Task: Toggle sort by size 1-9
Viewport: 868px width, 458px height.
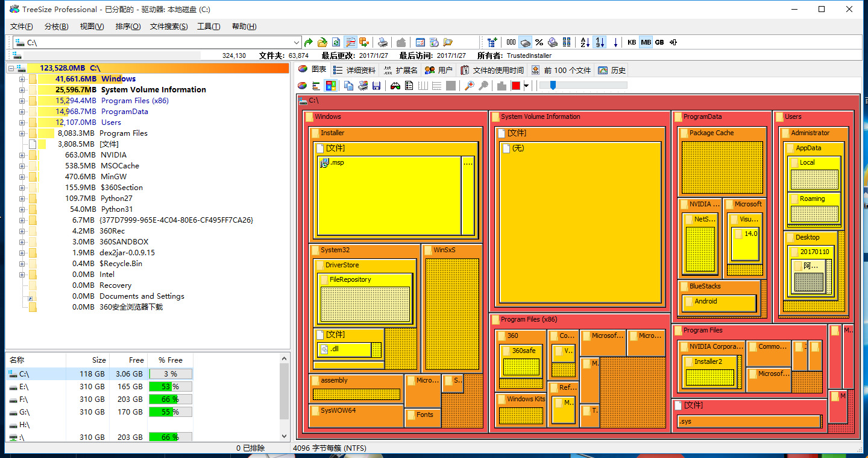Action: tap(599, 42)
